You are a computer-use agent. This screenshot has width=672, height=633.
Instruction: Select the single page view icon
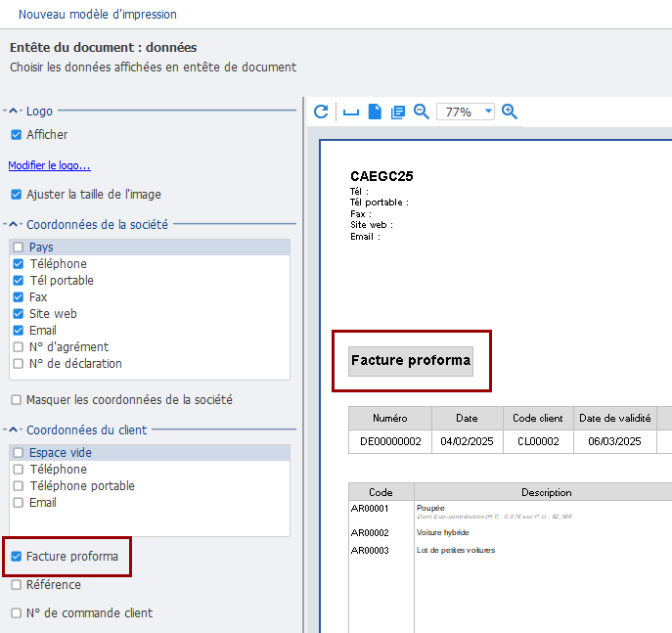click(375, 112)
